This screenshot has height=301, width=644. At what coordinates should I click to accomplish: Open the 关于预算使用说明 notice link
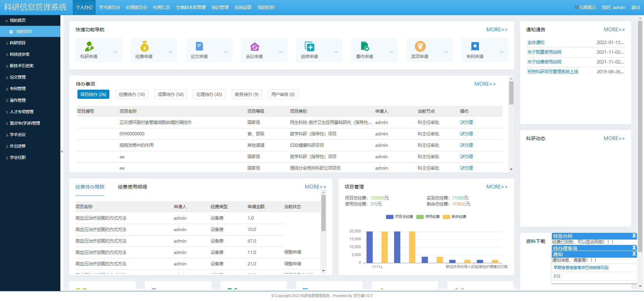(544, 52)
